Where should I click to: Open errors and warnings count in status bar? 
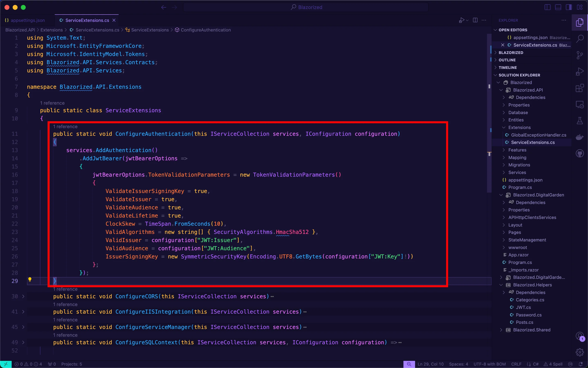point(28,364)
